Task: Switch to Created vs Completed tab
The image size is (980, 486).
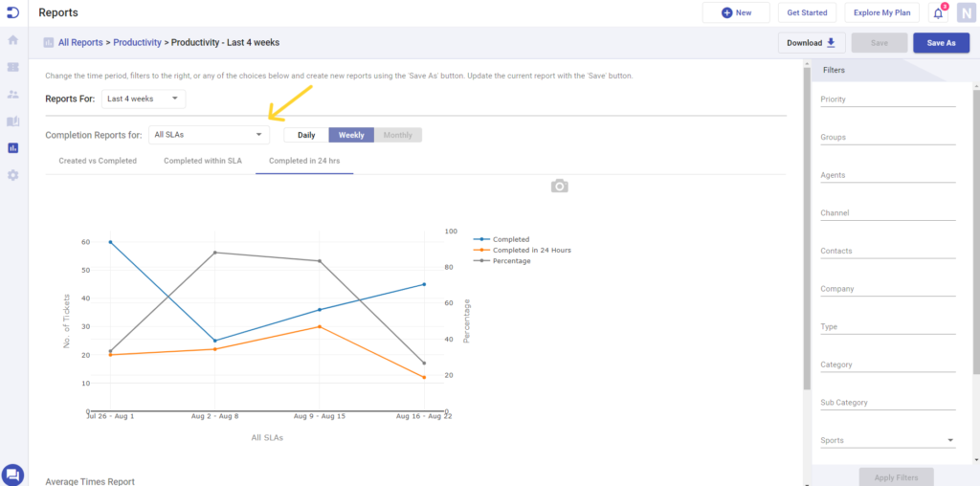Action: point(98,161)
